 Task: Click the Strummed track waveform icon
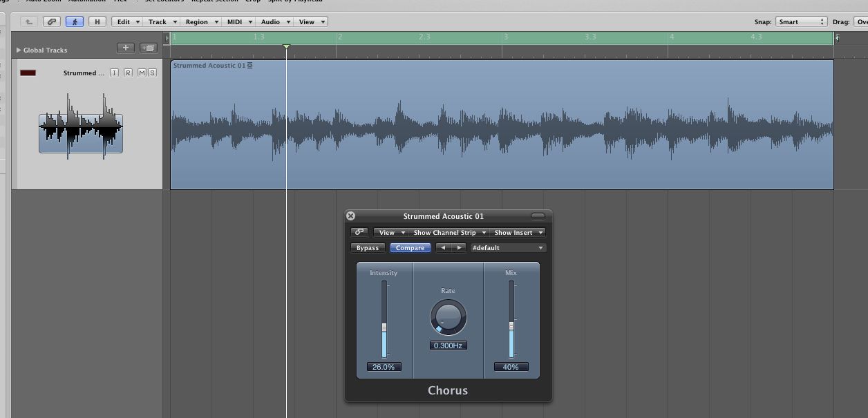pos(81,128)
